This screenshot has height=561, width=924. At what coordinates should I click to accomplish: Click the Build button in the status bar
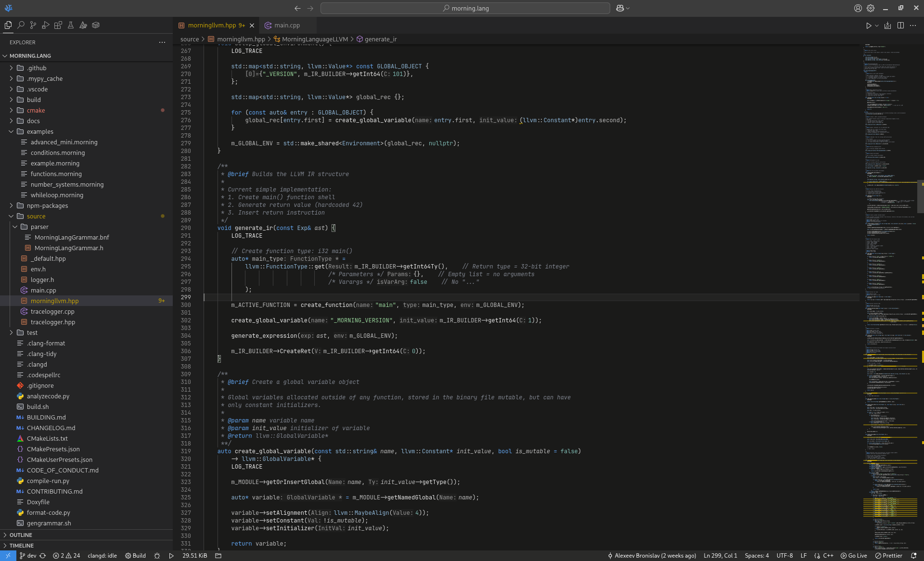click(135, 556)
